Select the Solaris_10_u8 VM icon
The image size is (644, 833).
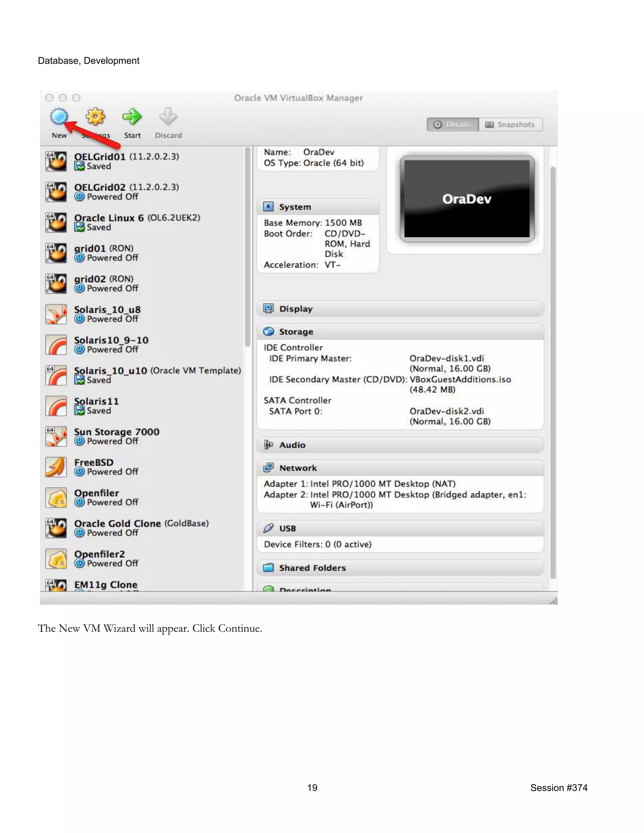[56, 314]
